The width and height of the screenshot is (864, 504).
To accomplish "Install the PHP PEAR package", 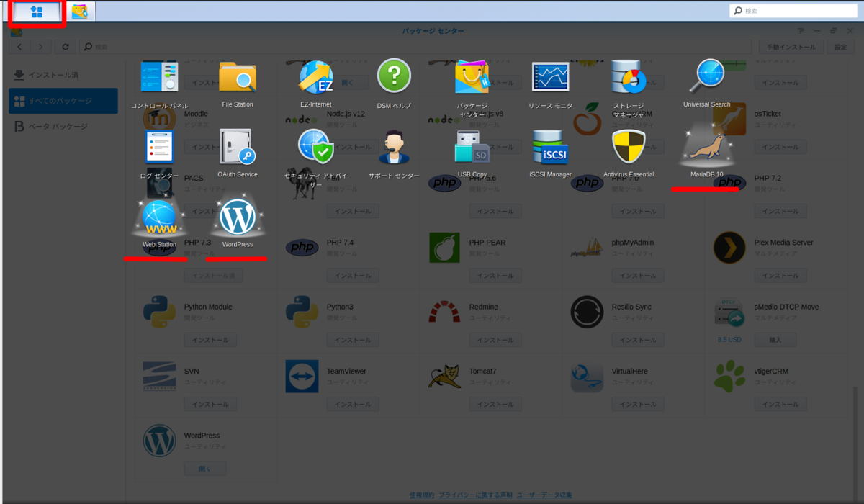I will tap(495, 276).
